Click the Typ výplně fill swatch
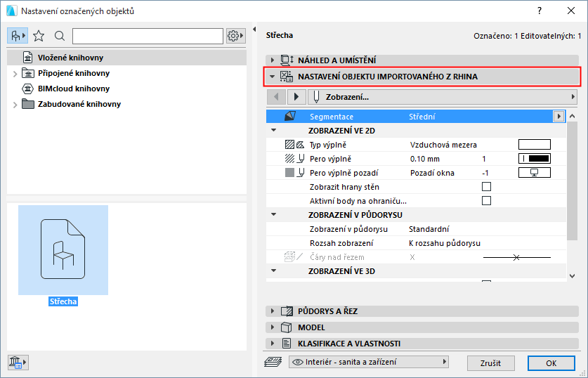This screenshot has width=588, height=378. pos(535,144)
